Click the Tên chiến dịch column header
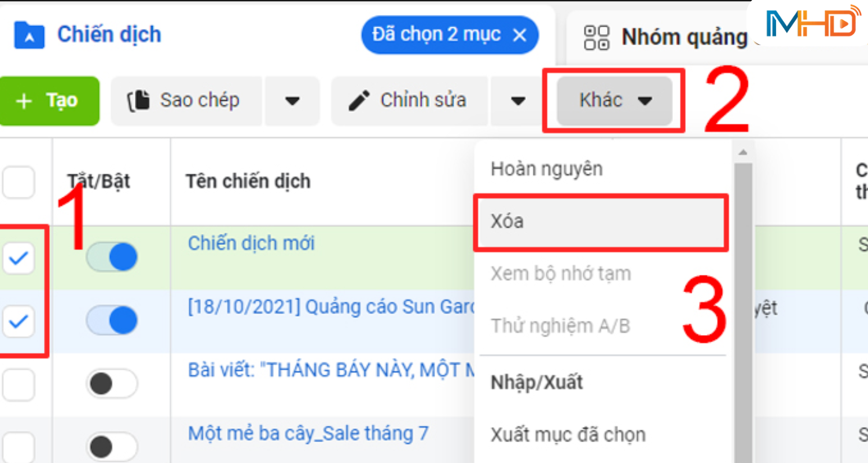The width and height of the screenshot is (868, 463). point(248,181)
